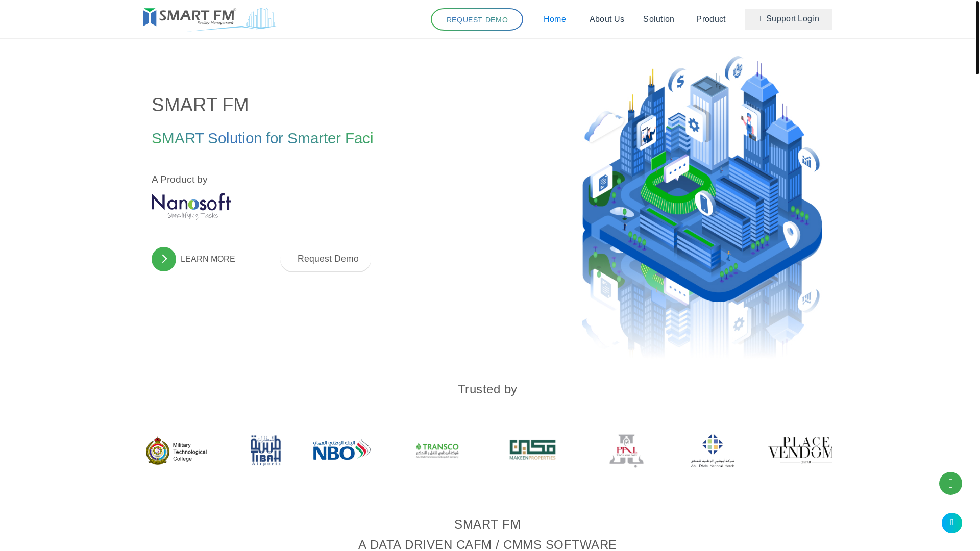Open the About Us menu item
This screenshot has width=980, height=551.
click(606, 19)
